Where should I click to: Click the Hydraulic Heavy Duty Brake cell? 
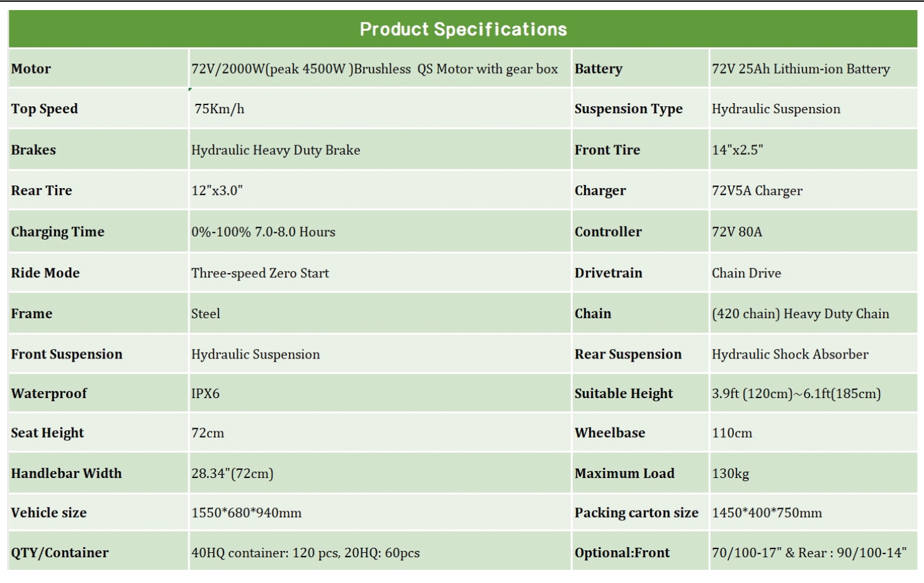pyautogui.click(x=276, y=150)
